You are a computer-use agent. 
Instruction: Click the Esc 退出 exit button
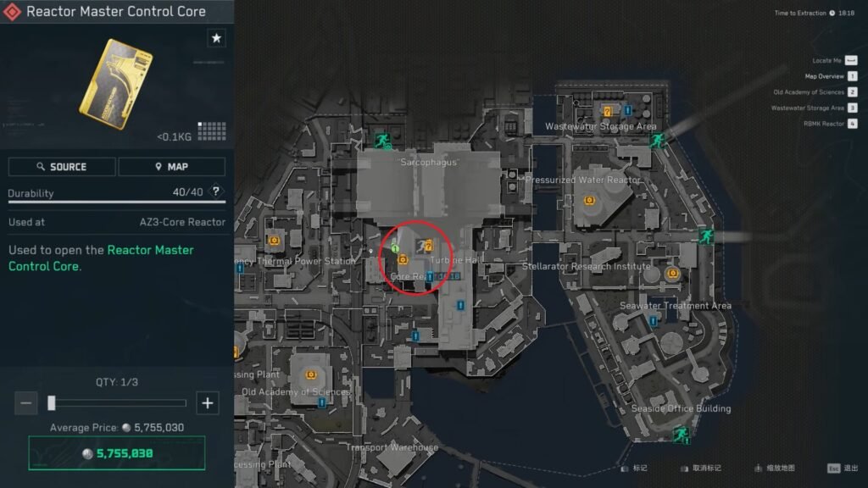(x=843, y=468)
